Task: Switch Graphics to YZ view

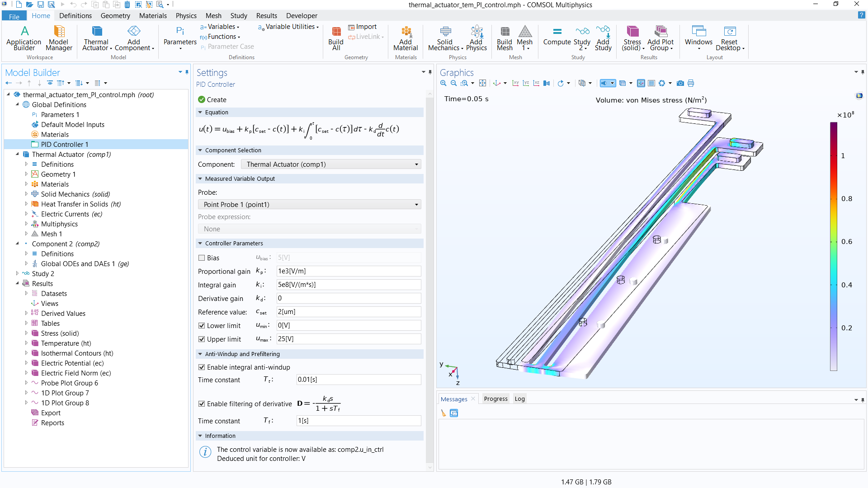Action: (x=526, y=83)
